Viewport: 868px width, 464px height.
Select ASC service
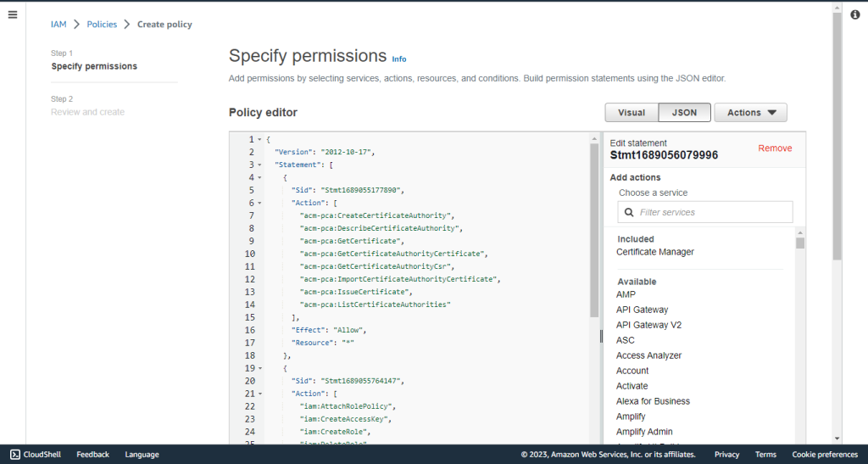coord(626,340)
